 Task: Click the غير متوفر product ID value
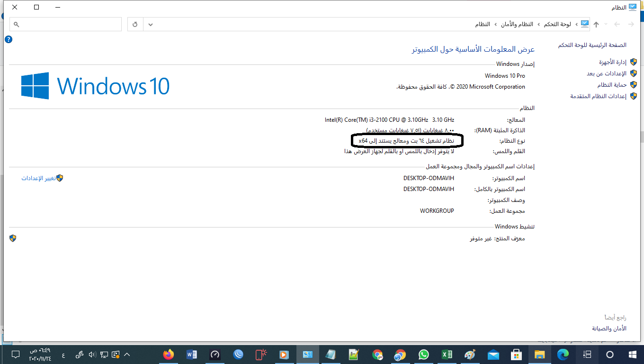(481, 238)
